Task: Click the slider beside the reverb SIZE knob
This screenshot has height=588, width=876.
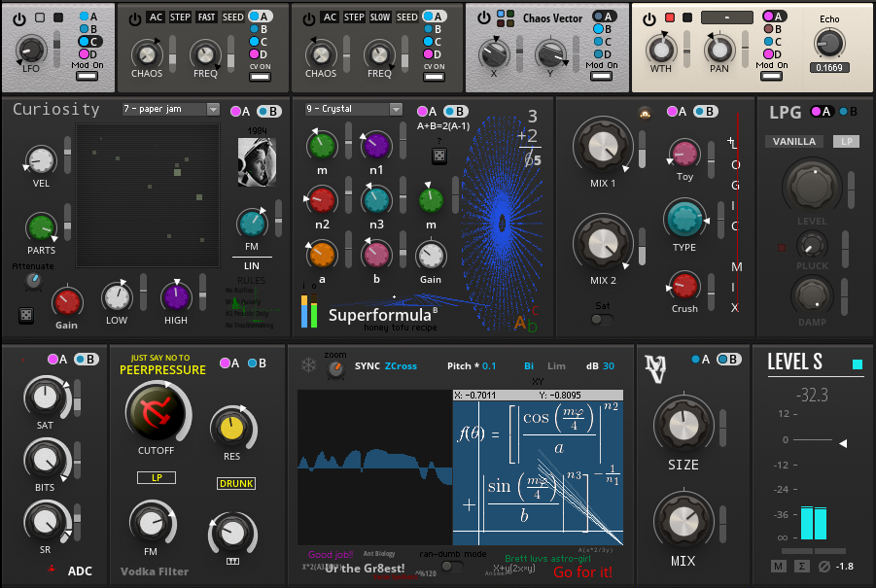Action: pos(722,428)
